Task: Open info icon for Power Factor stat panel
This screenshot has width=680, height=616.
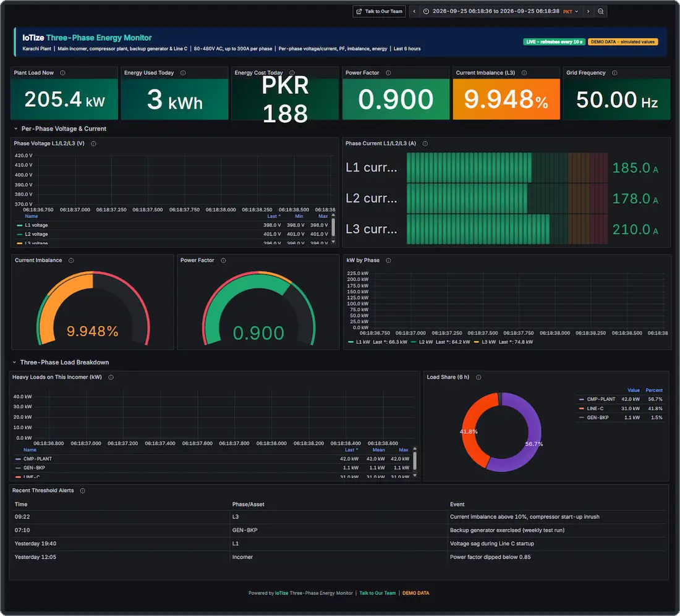Action: point(388,73)
